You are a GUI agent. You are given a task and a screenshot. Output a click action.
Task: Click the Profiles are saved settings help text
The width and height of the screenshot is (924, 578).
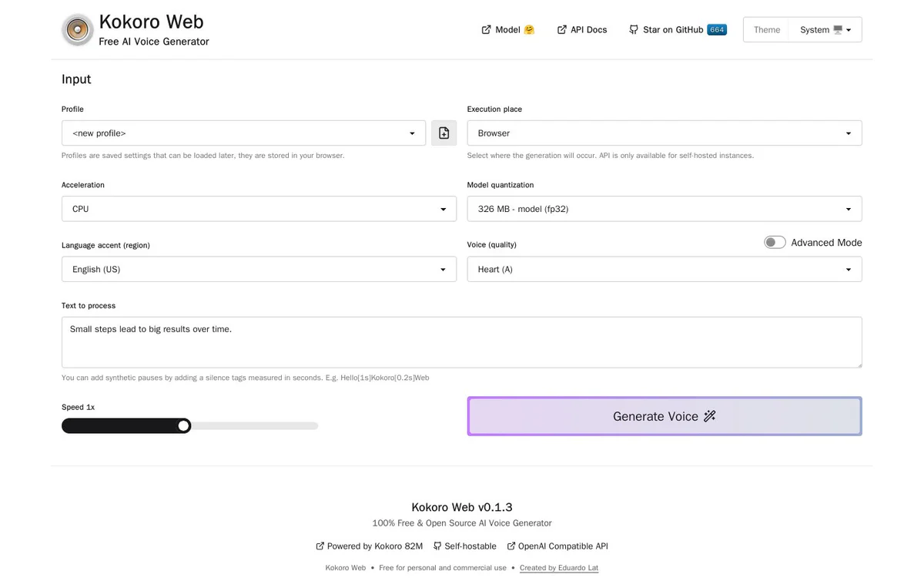tap(203, 155)
